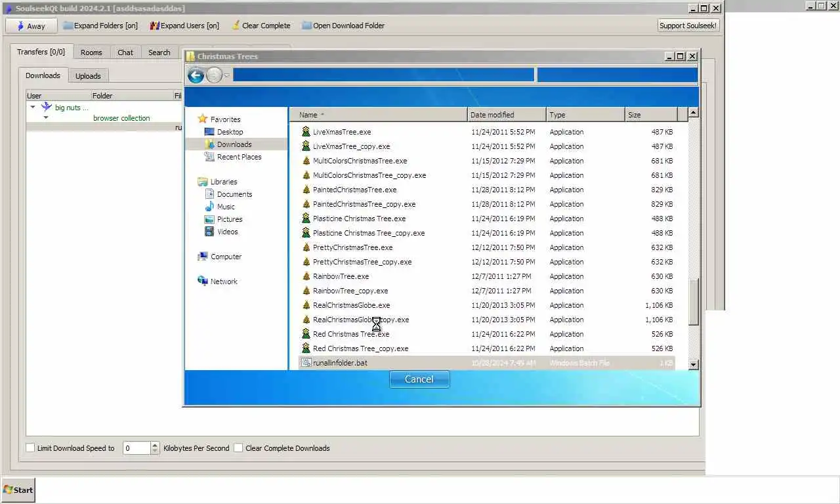Select RealChristmasGlobe.exe icon

click(306, 305)
